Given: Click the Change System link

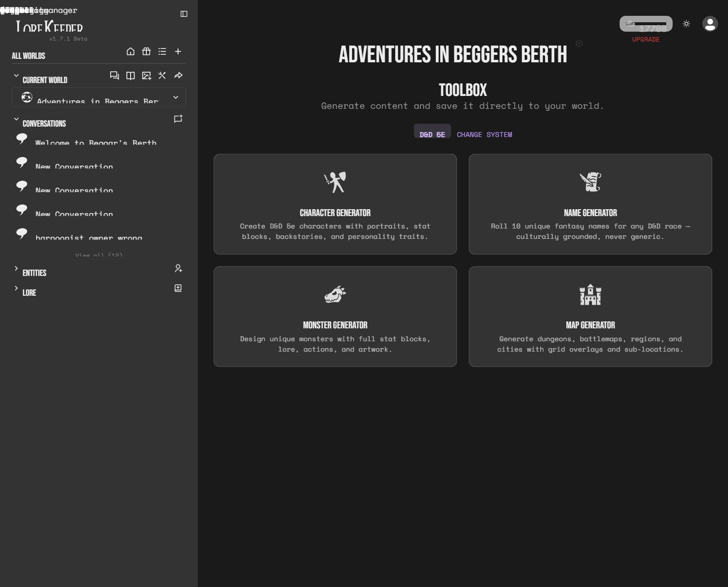Looking at the screenshot, I should point(484,135).
